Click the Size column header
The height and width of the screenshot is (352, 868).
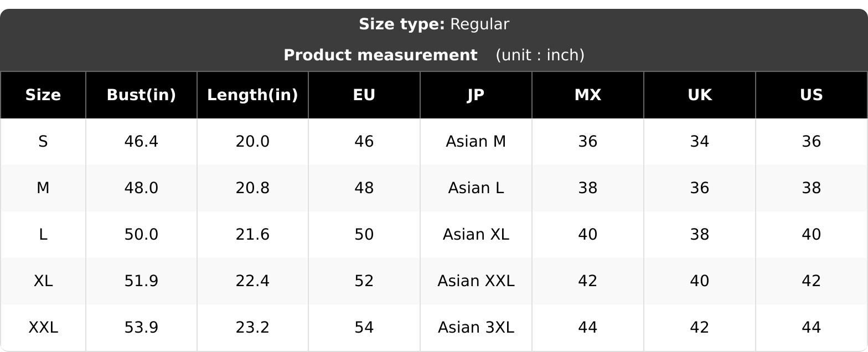tap(43, 95)
